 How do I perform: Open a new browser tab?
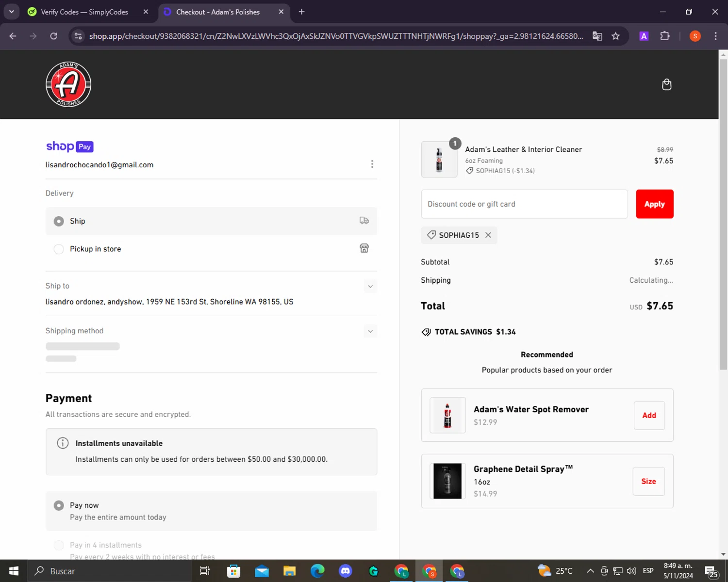[x=301, y=12]
